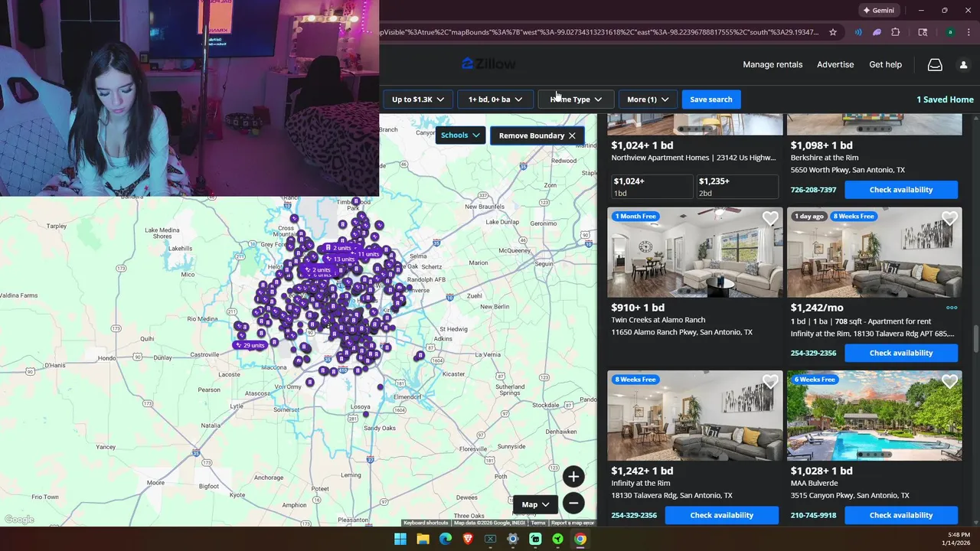Close the Remove Boundary X icon
The width and height of the screenshot is (980, 551).
tap(572, 135)
